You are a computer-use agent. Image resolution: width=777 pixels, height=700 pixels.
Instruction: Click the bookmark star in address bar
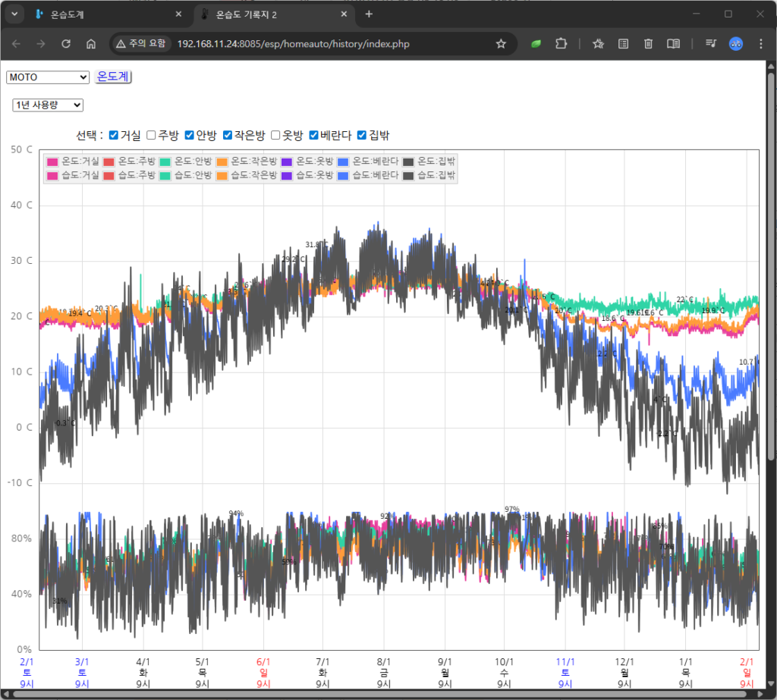tap(501, 44)
